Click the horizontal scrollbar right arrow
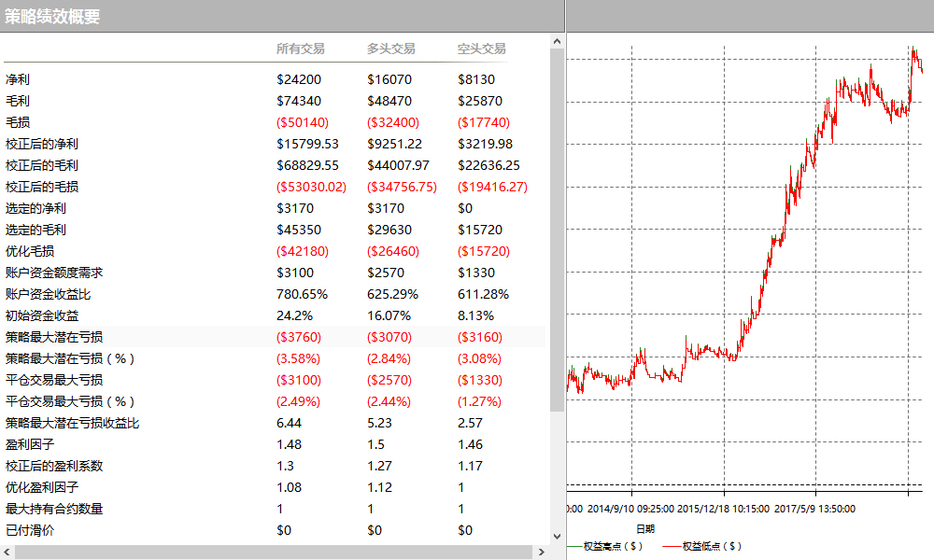Viewport: 934px width, 560px height. (x=543, y=553)
